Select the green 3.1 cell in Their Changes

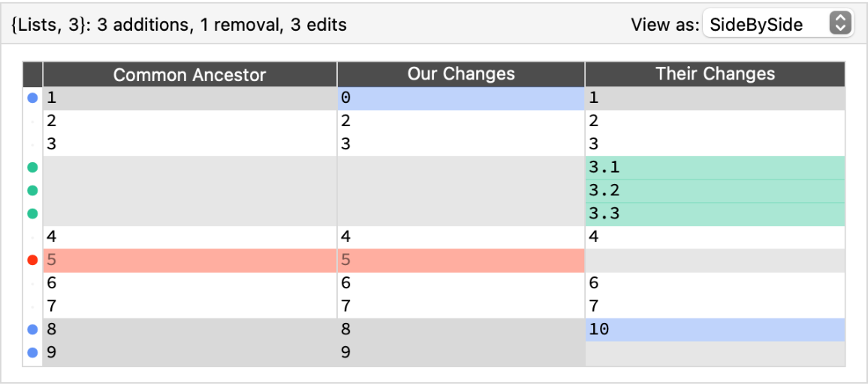714,167
